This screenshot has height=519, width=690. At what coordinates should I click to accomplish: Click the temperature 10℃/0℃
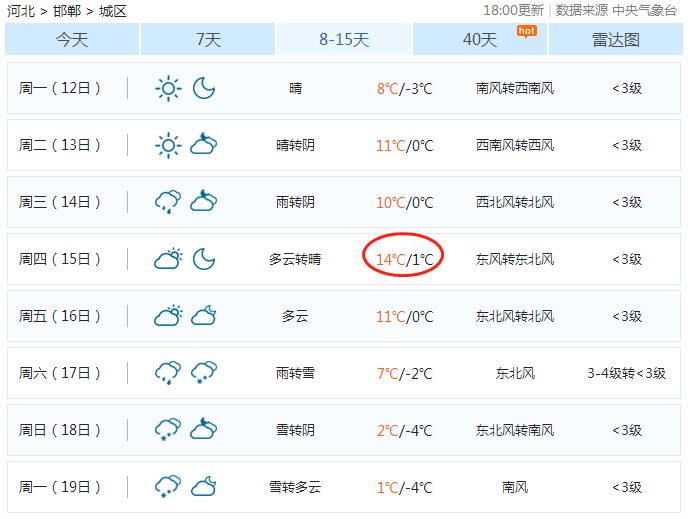tap(405, 203)
